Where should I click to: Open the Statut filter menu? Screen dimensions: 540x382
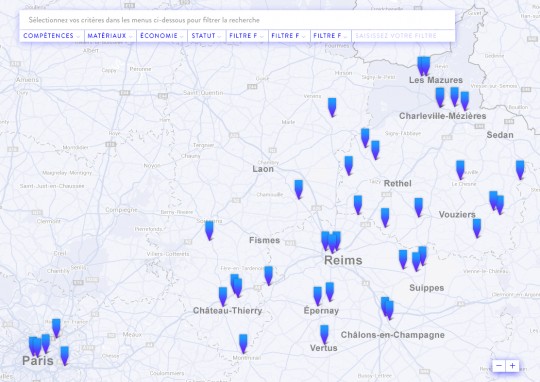[206, 36]
